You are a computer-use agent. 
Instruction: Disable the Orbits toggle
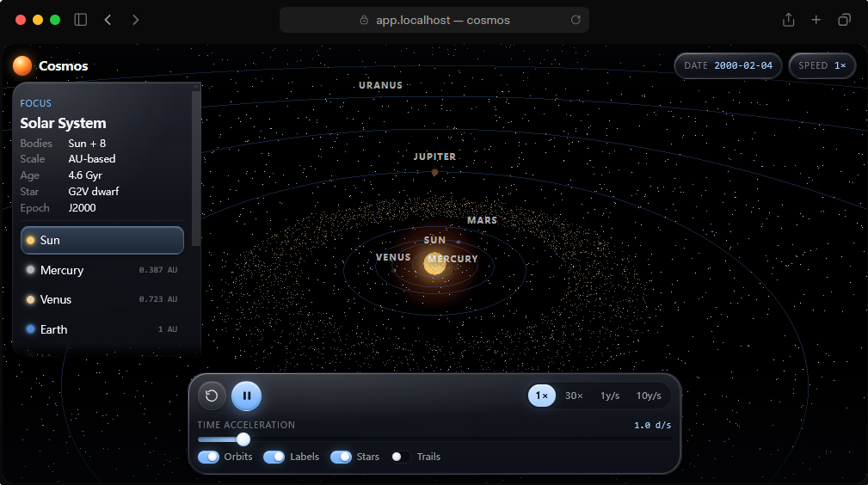pyautogui.click(x=209, y=457)
